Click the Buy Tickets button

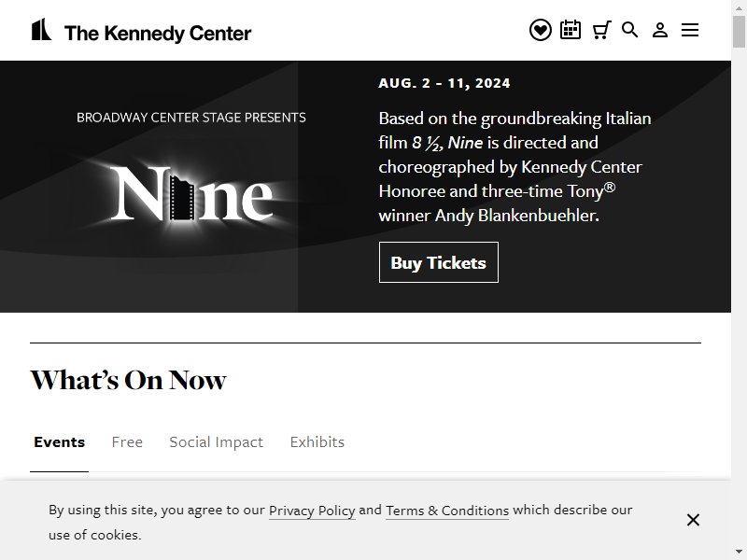(438, 262)
